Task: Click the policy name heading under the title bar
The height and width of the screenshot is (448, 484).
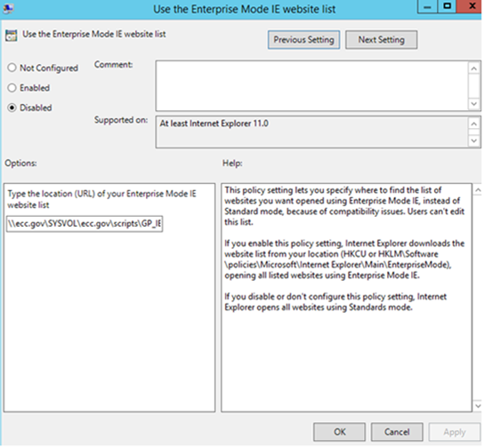Action: coord(94,34)
